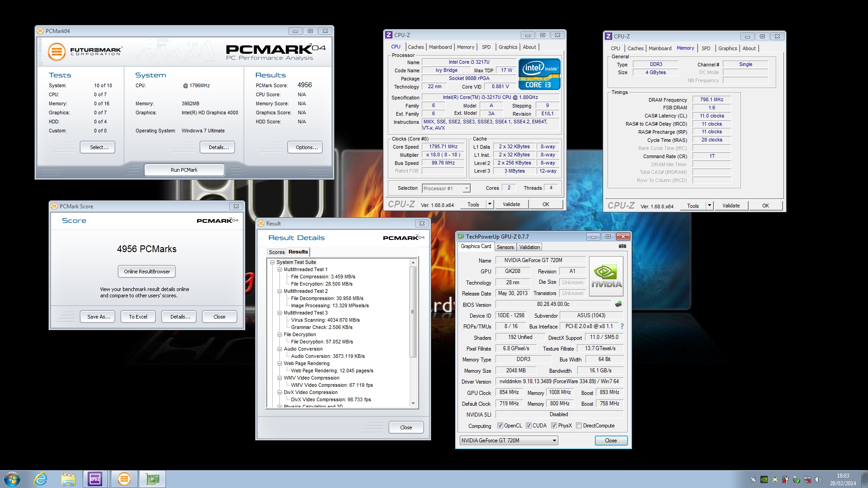Image resolution: width=868 pixels, height=488 pixels.
Task: Click Select... button under Tests
Action: [x=98, y=147]
